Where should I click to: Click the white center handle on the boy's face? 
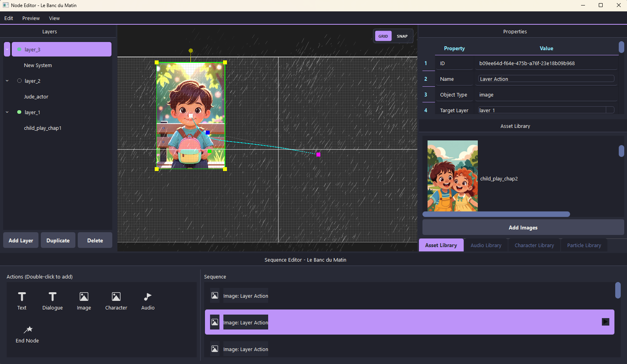pos(191,116)
